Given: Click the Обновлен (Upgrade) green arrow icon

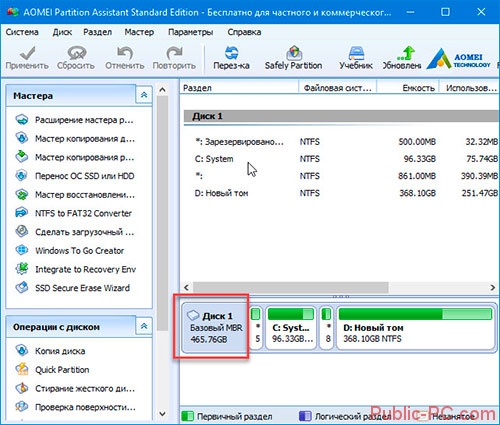Looking at the screenshot, I should [406, 52].
